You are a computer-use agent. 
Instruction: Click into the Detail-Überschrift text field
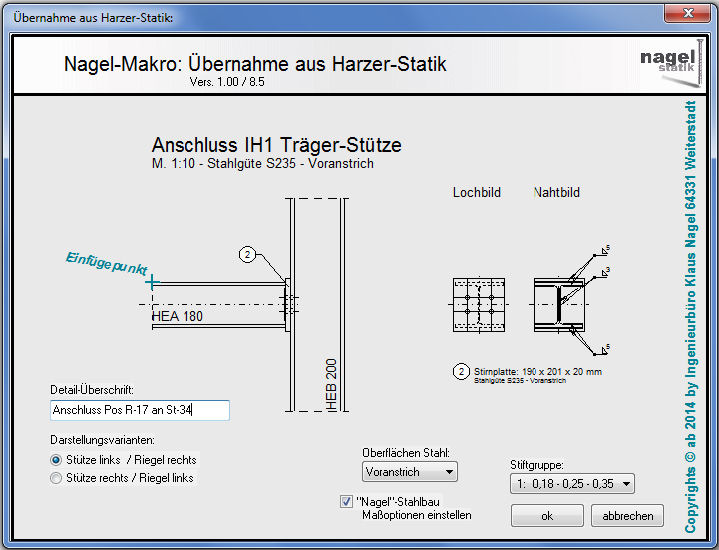(140, 410)
